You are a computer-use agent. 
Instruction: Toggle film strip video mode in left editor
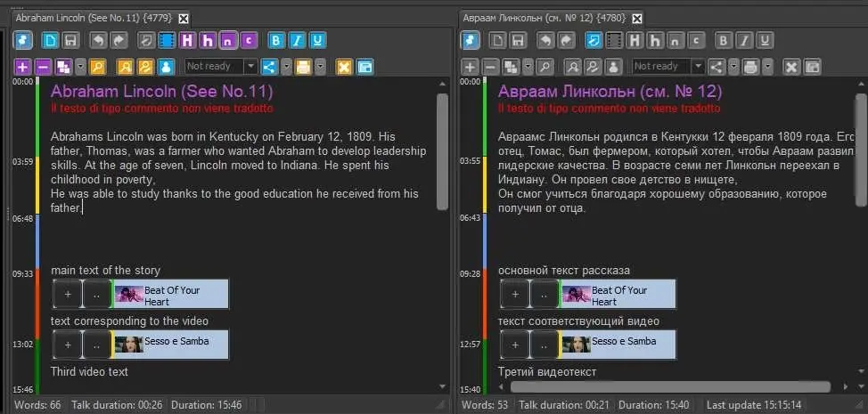168,40
